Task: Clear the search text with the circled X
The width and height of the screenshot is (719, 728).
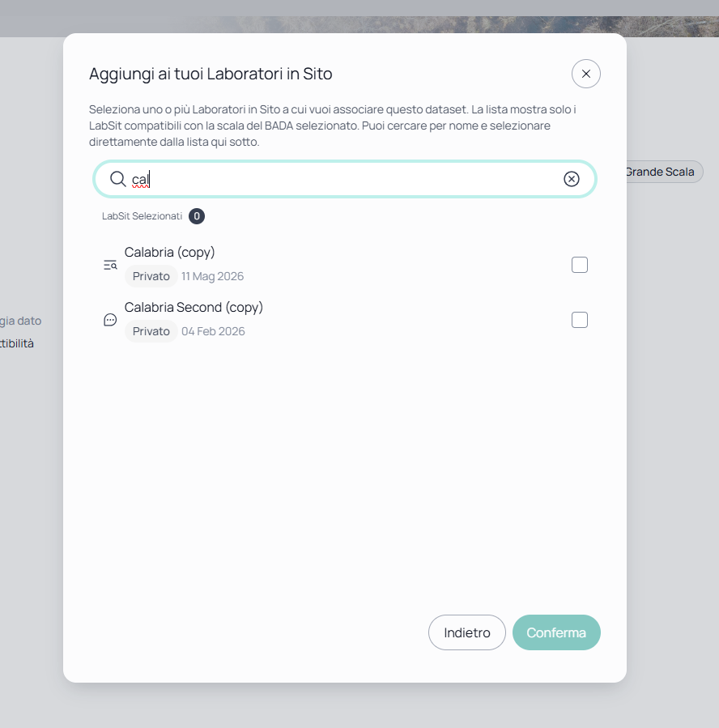Action: pyautogui.click(x=572, y=179)
